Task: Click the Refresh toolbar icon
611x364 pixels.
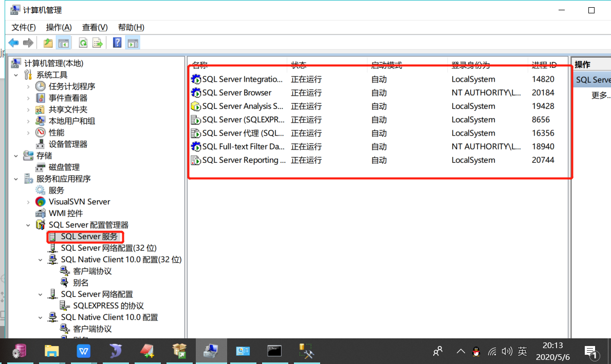Action: (x=83, y=43)
